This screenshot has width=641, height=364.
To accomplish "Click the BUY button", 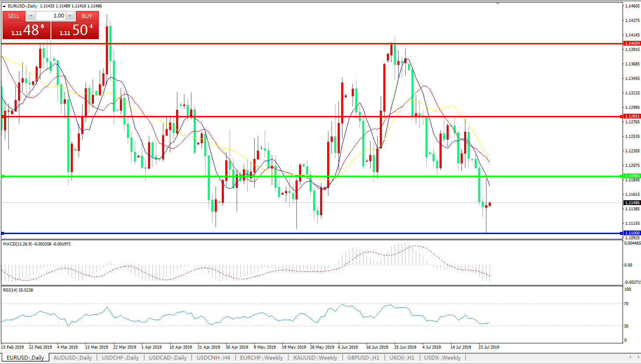I will 87,16.
